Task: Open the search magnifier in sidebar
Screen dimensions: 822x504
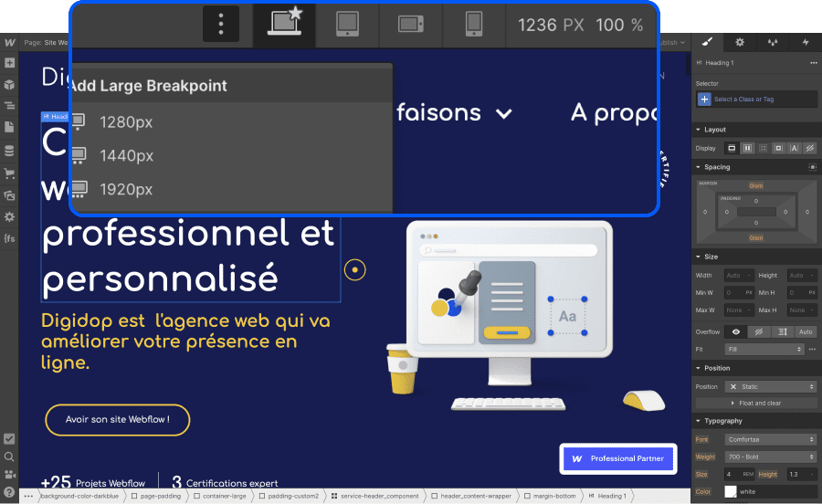Action: [9, 457]
